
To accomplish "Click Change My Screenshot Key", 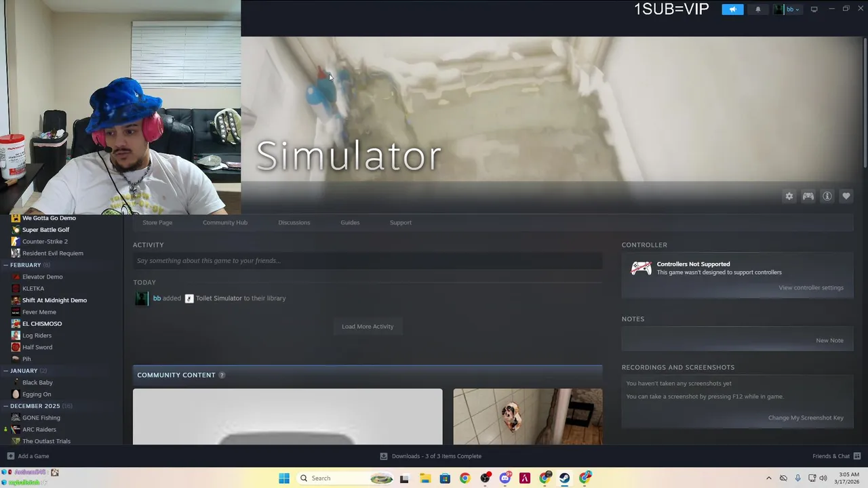I will pyautogui.click(x=806, y=418).
